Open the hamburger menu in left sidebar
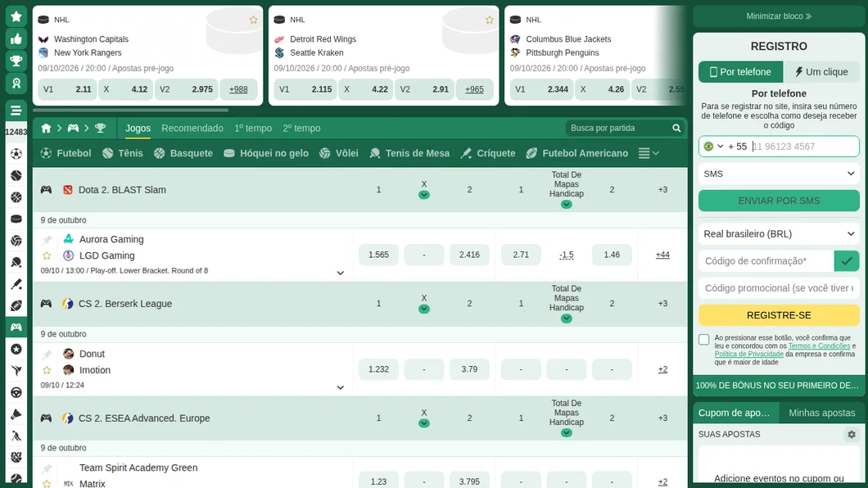The width and height of the screenshot is (868, 488). 16,110
